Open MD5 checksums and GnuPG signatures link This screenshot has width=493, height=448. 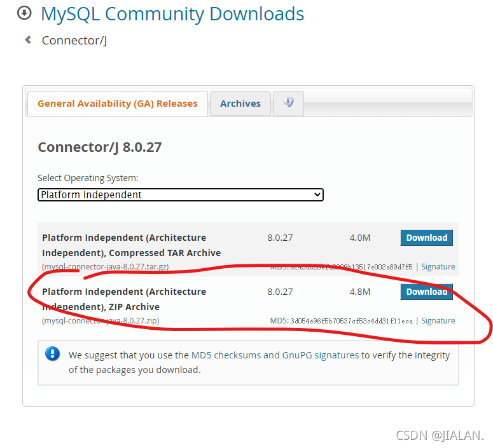click(275, 355)
